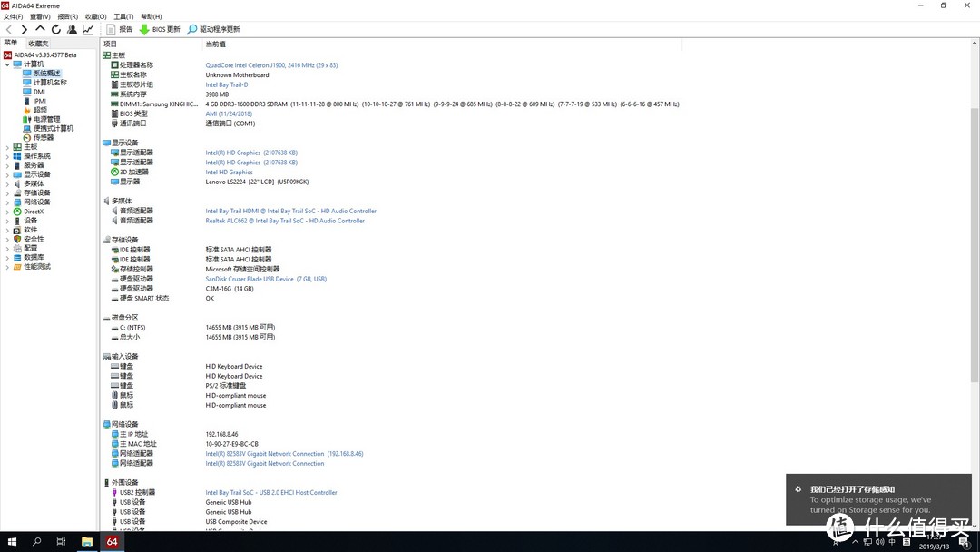Select 安全性 in the tree
Image resolution: width=980 pixels, height=552 pixels.
point(34,239)
